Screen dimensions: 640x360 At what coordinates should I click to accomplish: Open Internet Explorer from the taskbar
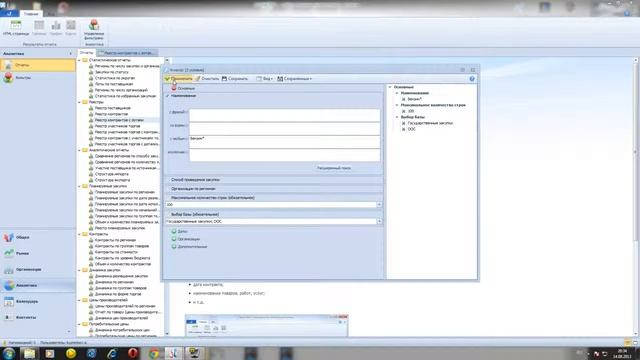point(112,353)
